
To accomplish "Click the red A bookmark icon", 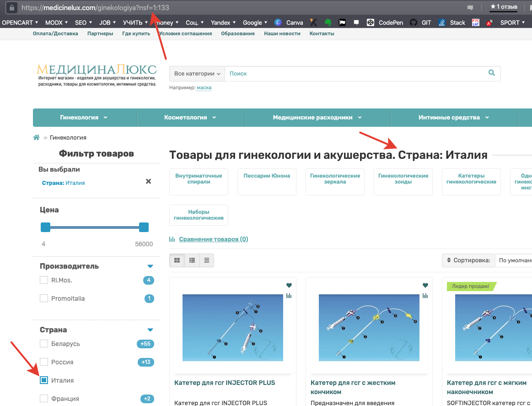I will [x=489, y=22].
